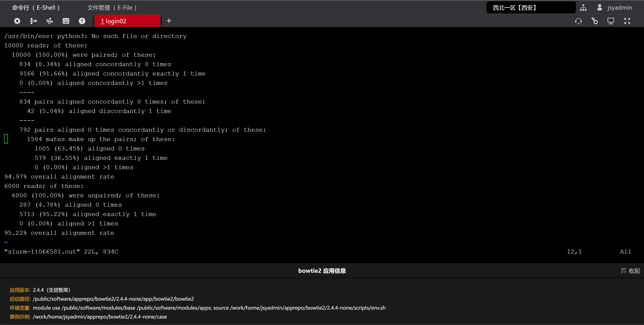Viewport: 644px width, 325px height.
Task: Click the 9166 (91.66%) aligned concordantly line
Action: 113,74
